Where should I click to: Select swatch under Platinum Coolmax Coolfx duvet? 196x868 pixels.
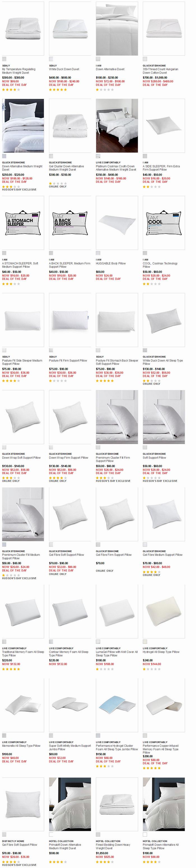pos(98,156)
